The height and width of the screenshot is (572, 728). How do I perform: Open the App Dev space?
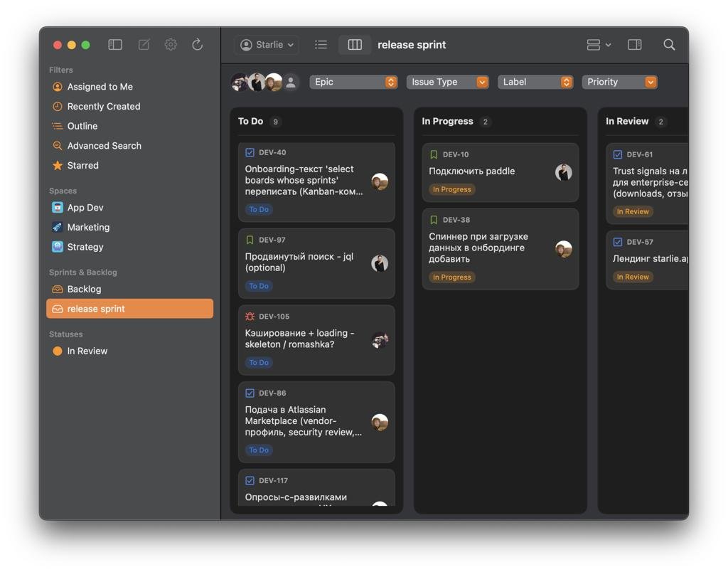[129, 208]
